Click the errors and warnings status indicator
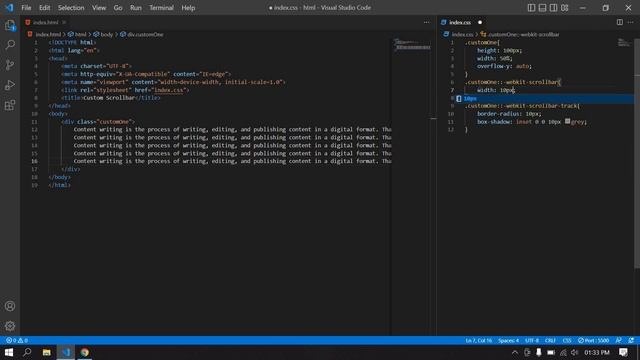Viewport: 640px width, 360px height. click(17, 340)
